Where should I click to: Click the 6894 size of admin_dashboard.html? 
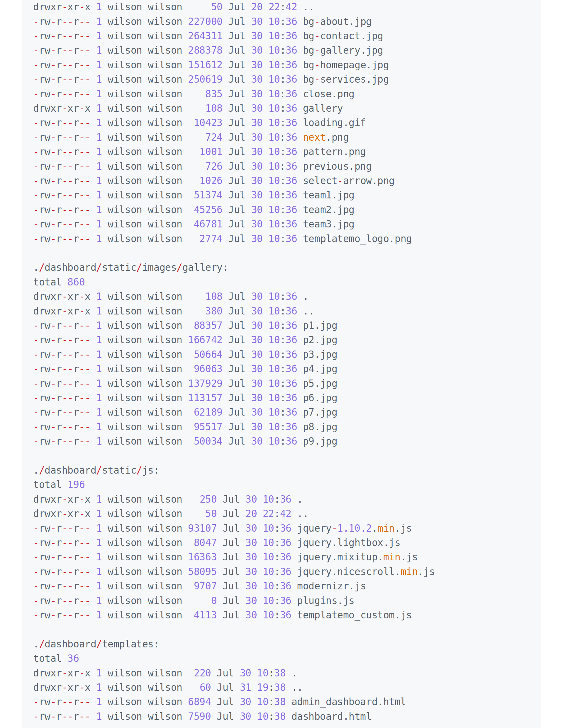point(199,702)
